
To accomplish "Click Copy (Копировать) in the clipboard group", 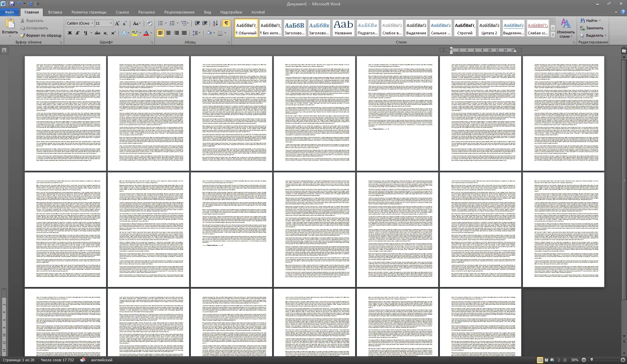I will pyautogui.click(x=34, y=28).
